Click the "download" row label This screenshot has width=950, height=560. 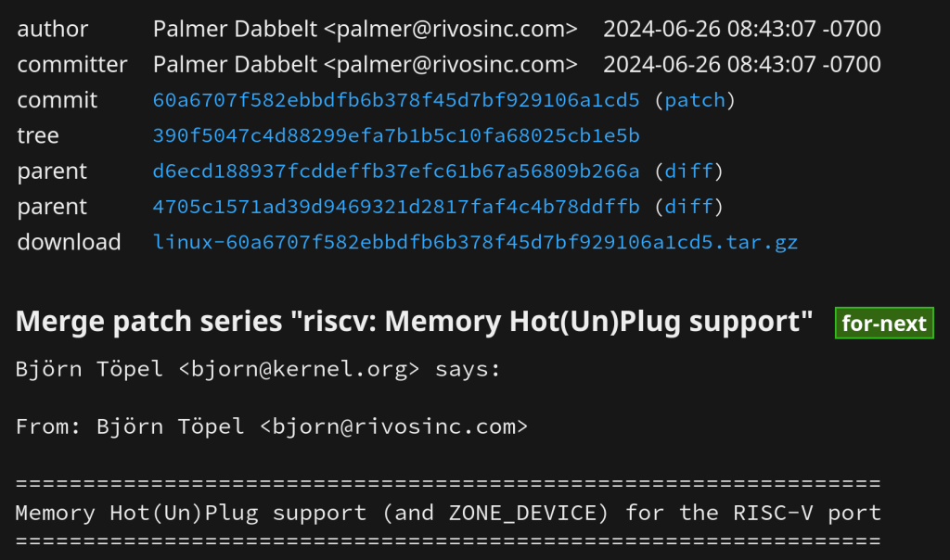click(x=69, y=243)
